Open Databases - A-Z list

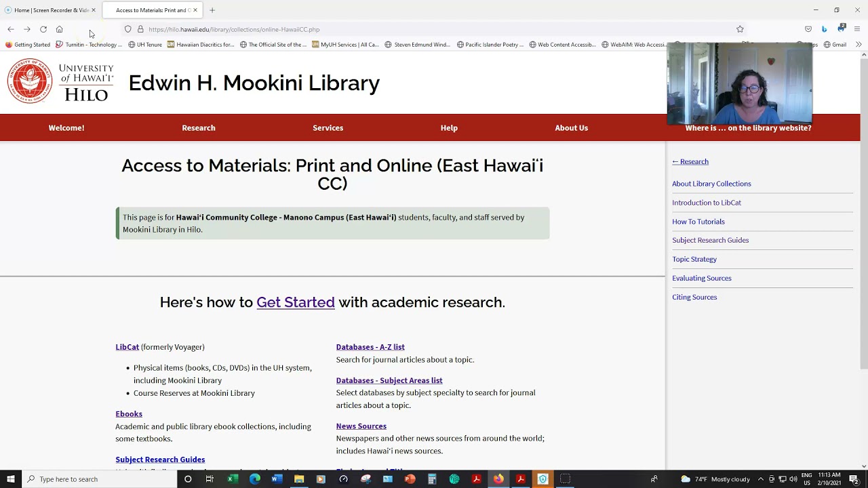pos(370,347)
